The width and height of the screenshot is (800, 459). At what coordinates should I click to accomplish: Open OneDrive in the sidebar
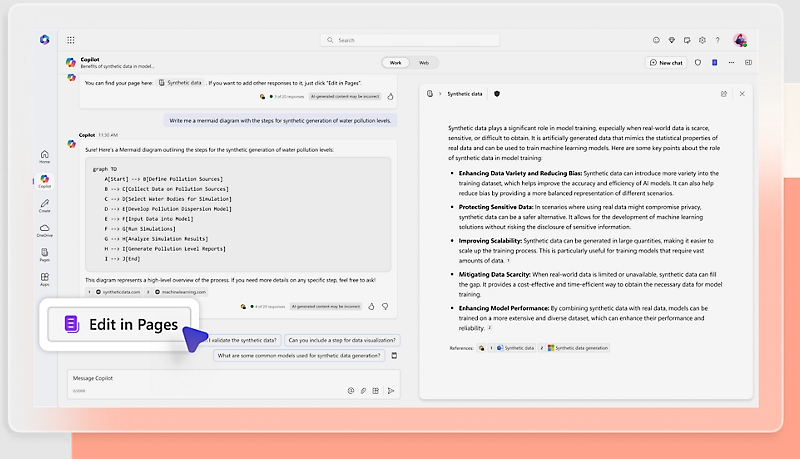(x=45, y=231)
